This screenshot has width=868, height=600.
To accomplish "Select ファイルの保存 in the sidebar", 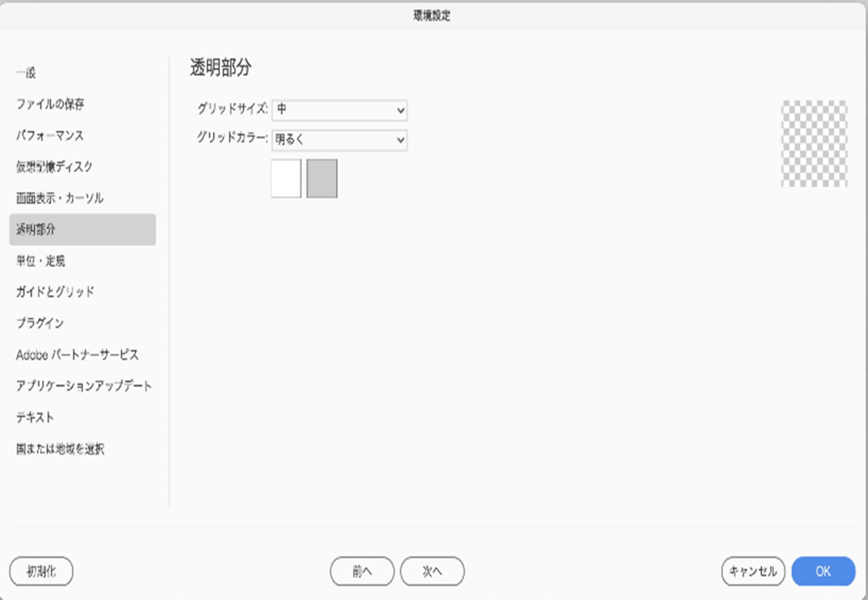I will [50, 104].
